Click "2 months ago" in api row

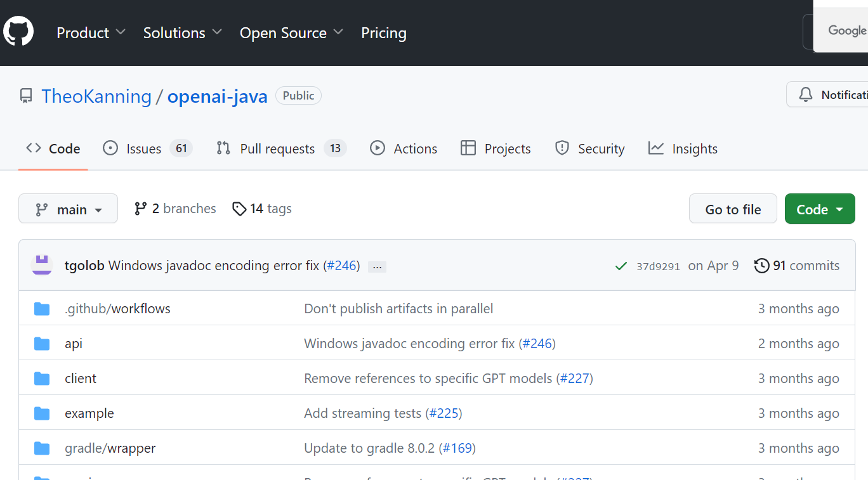(x=799, y=344)
